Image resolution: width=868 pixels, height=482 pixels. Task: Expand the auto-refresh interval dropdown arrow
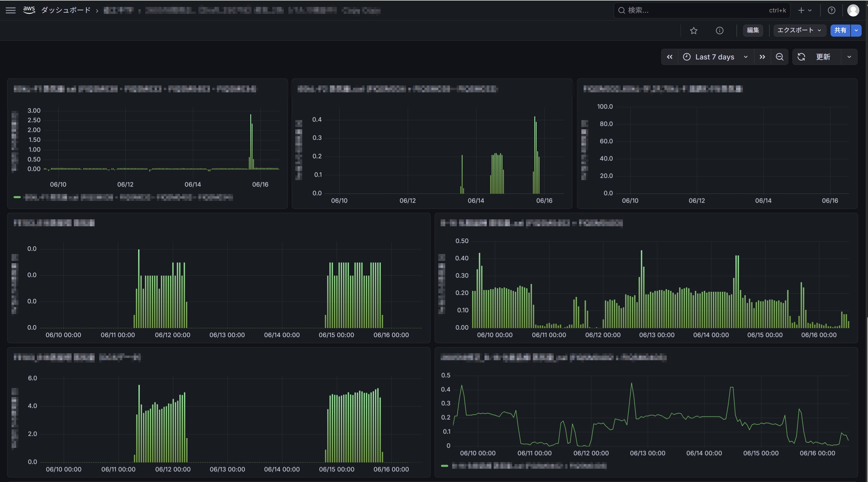[849, 57]
